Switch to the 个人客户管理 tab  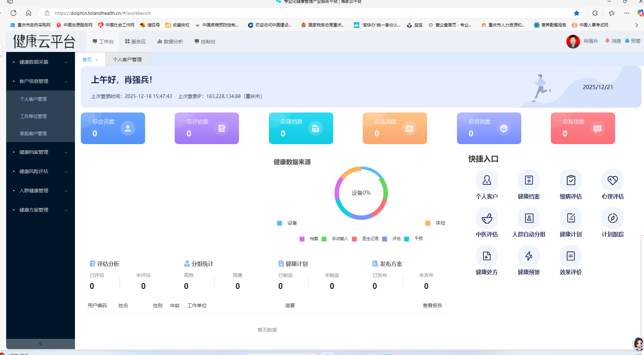[127, 60]
